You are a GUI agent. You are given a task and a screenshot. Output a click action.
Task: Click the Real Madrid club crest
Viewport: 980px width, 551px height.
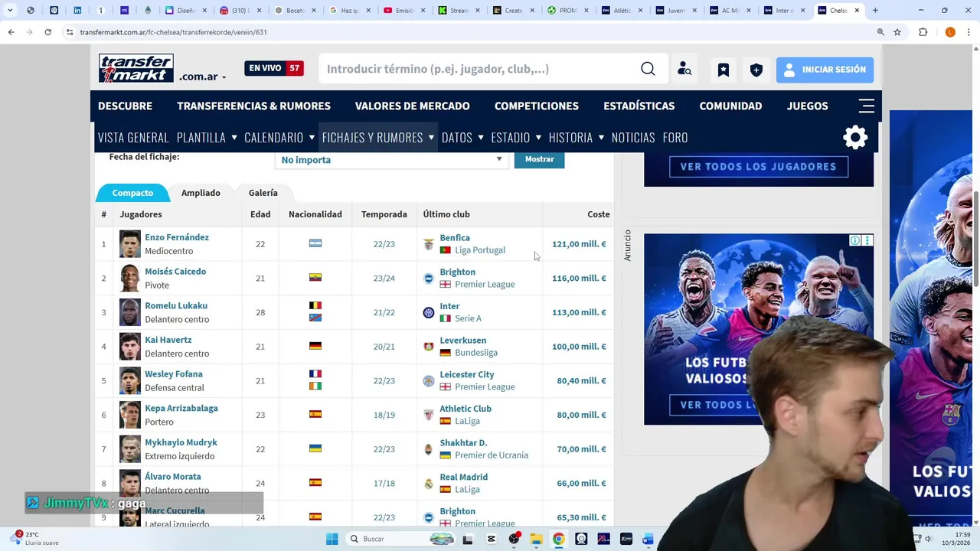429,484
